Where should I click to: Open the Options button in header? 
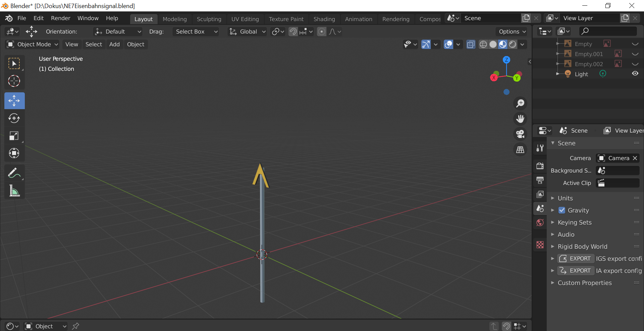(x=512, y=32)
